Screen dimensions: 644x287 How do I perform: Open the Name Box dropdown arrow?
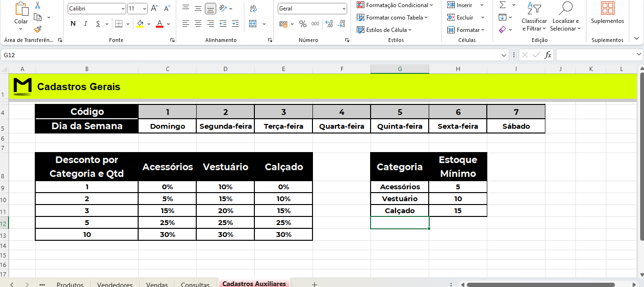[504, 55]
